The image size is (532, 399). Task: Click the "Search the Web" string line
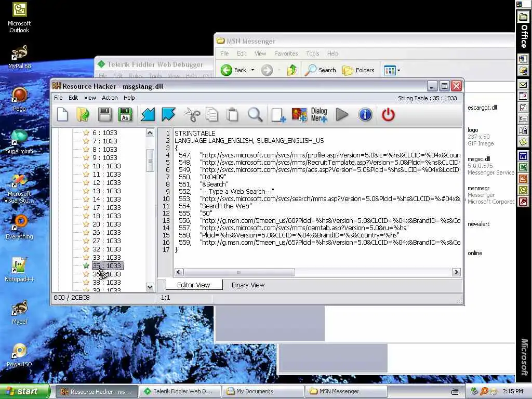(226, 206)
